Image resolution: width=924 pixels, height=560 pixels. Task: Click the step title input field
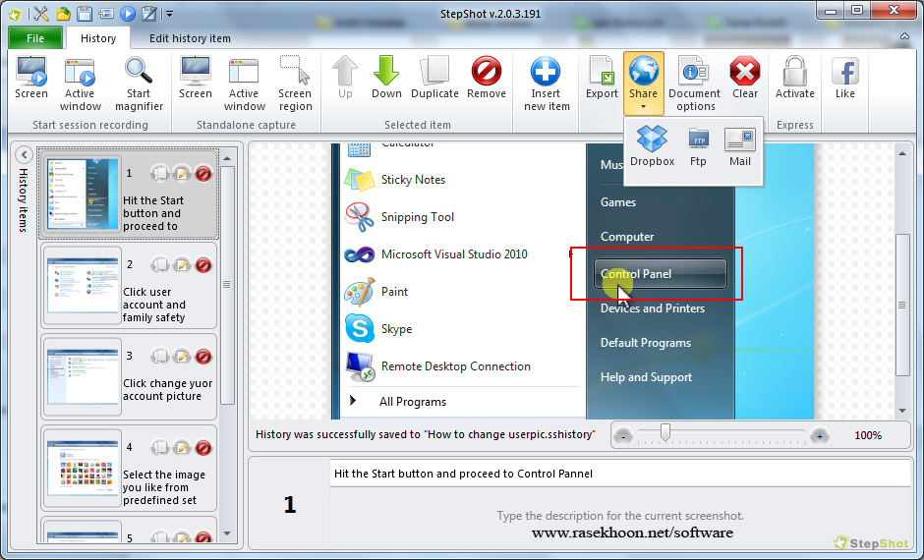(x=620, y=474)
